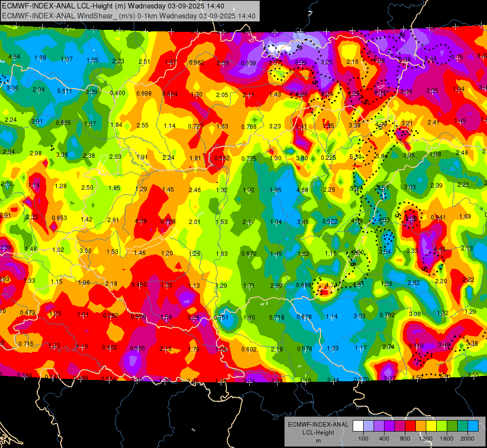This screenshot has width=487, height=448.
Task: Click the grid value 0.870
Action: pos(249,254)
